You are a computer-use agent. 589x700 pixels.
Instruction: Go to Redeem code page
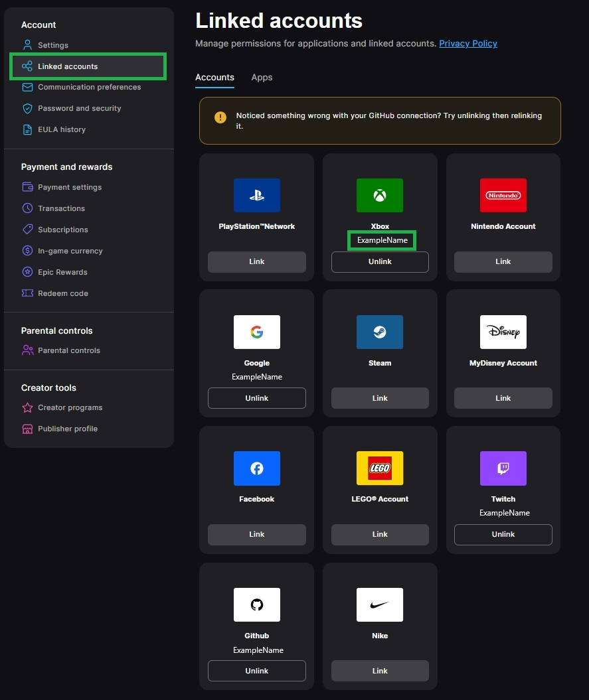pyautogui.click(x=63, y=293)
